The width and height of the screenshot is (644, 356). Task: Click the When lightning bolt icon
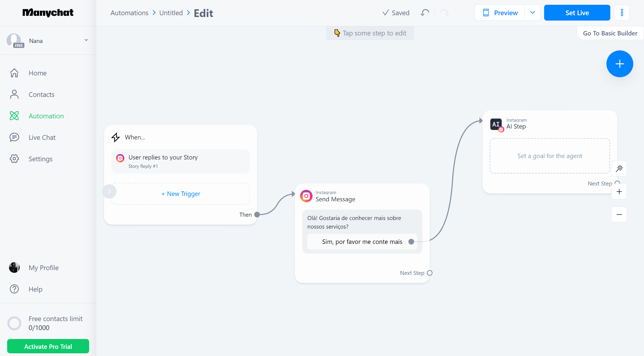(x=116, y=137)
